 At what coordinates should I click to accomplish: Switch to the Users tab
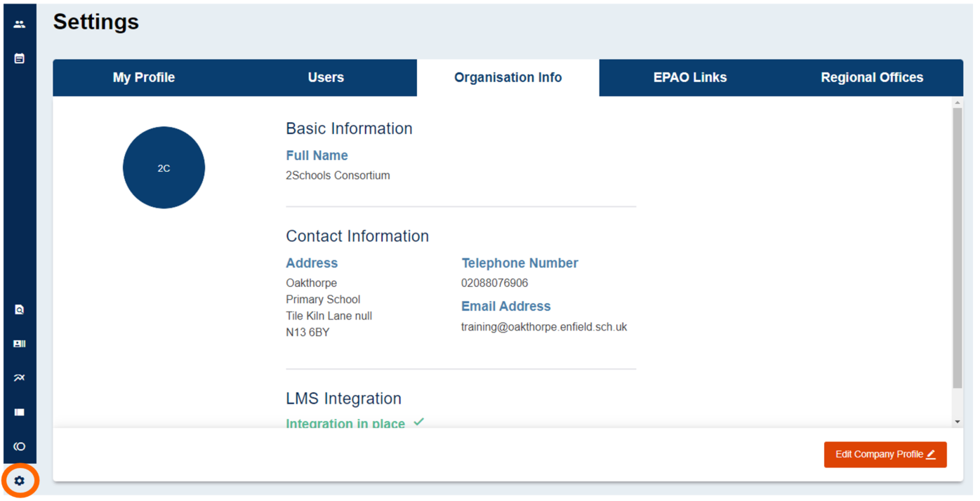point(326,77)
